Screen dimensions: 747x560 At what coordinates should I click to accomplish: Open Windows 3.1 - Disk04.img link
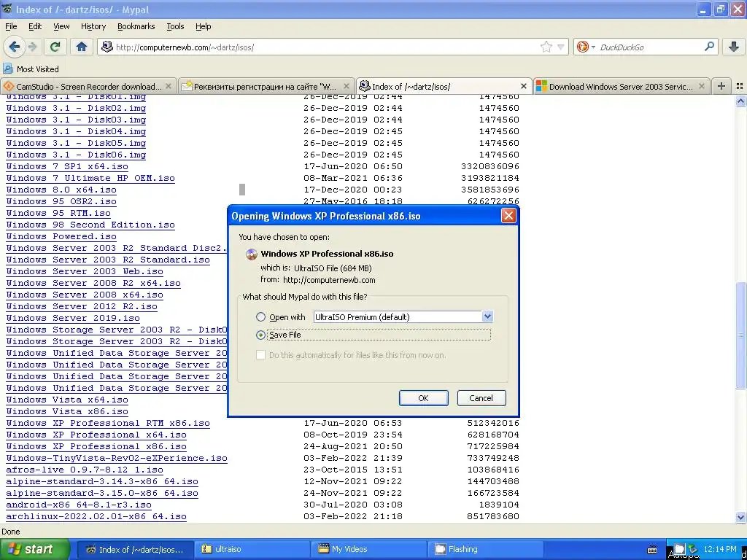point(76,131)
